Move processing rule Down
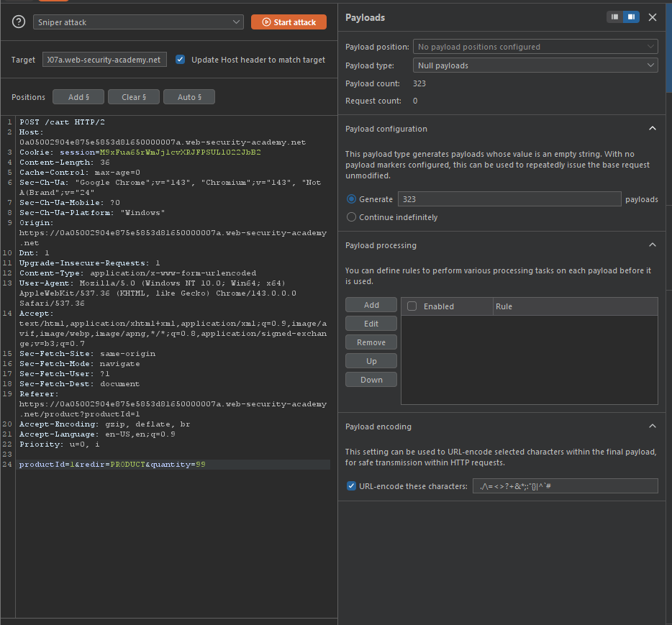This screenshot has width=672, height=625. click(x=371, y=380)
